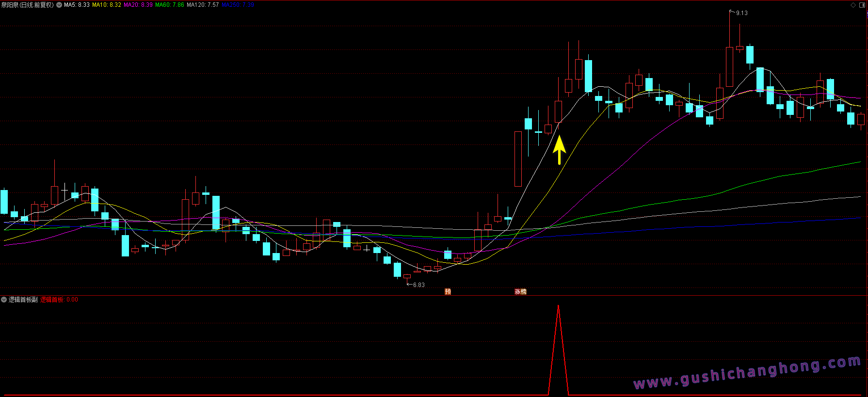Select the MA120 indicator label
The image size is (868, 397).
(203, 5)
